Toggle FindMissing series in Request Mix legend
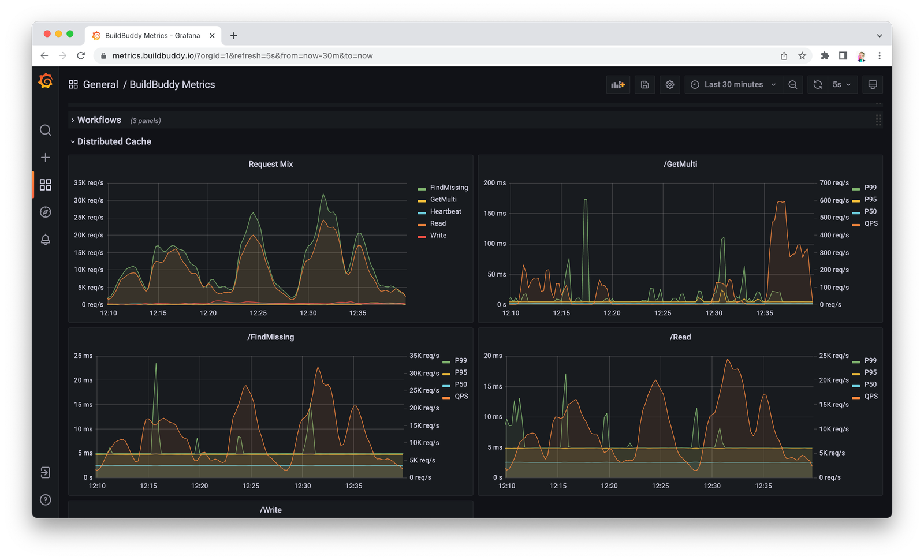The height and width of the screenshot is (560, 924). [x=449, y=188]
